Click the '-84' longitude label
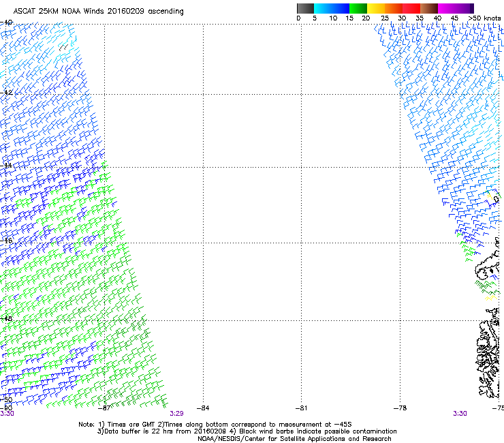Screen dimensions: 504x443 click(203, 408)
